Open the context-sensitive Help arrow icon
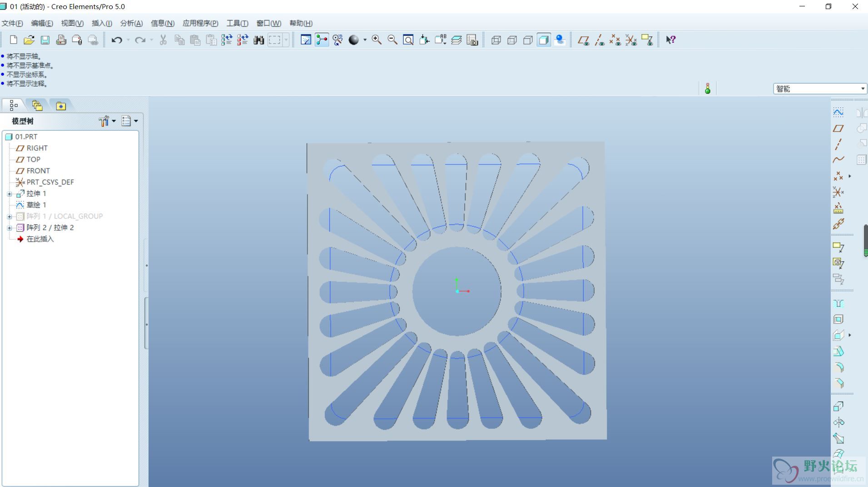The width and height of the screenshot is (868, 487). point(671,40)
